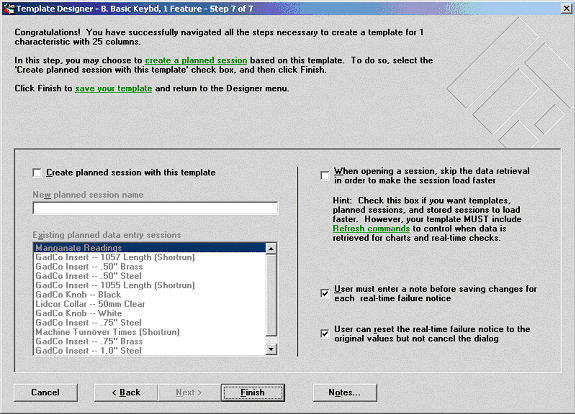
Task: Click the Cancel button
Action: click(45, 392)
